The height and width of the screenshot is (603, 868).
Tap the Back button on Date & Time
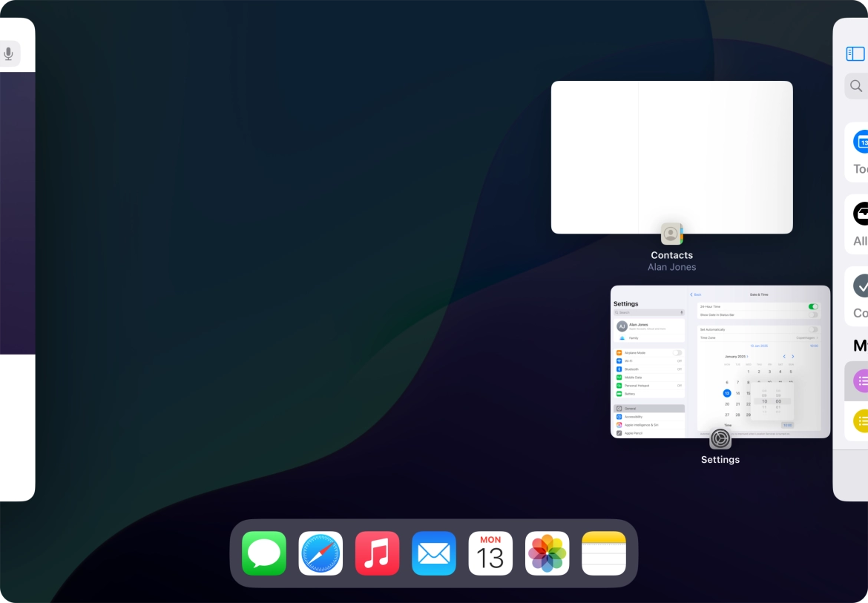pyautogui.click(x=696, y=294)
